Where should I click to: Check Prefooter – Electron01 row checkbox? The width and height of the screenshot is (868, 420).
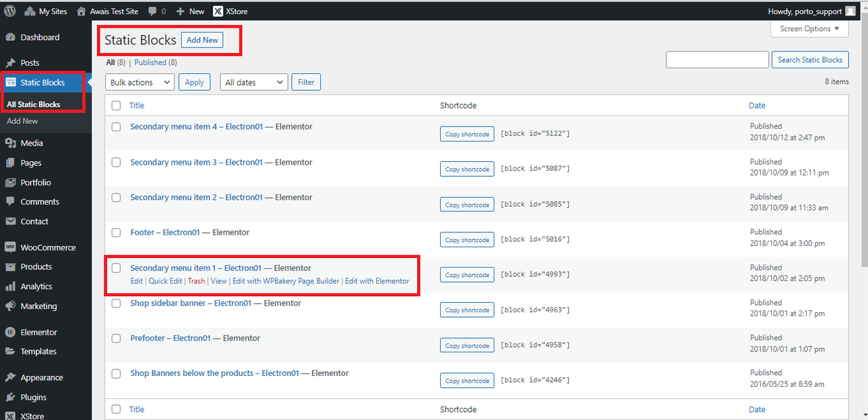[x=116, y=339]
